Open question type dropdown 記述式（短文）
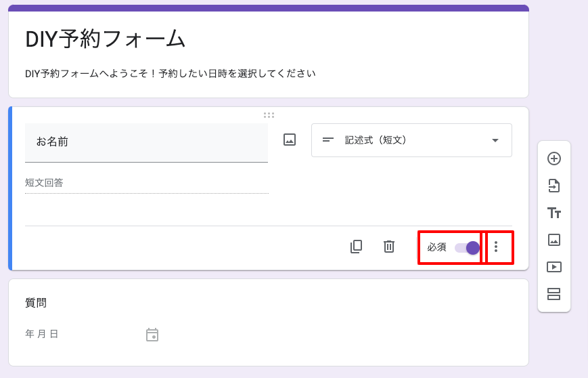This screenshot has height=378, width=588. pos(411,140)
